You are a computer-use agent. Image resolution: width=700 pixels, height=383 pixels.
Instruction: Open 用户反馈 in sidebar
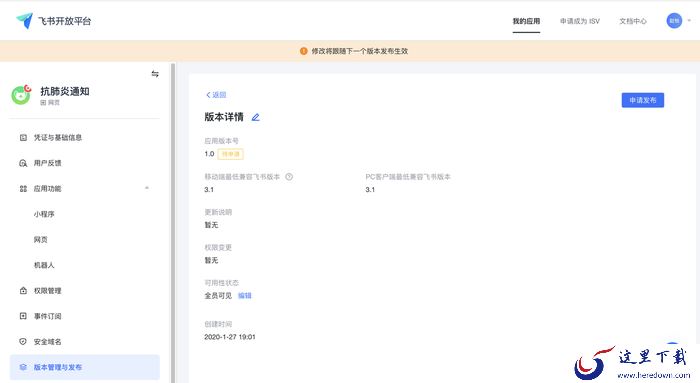tap(85, 163)
